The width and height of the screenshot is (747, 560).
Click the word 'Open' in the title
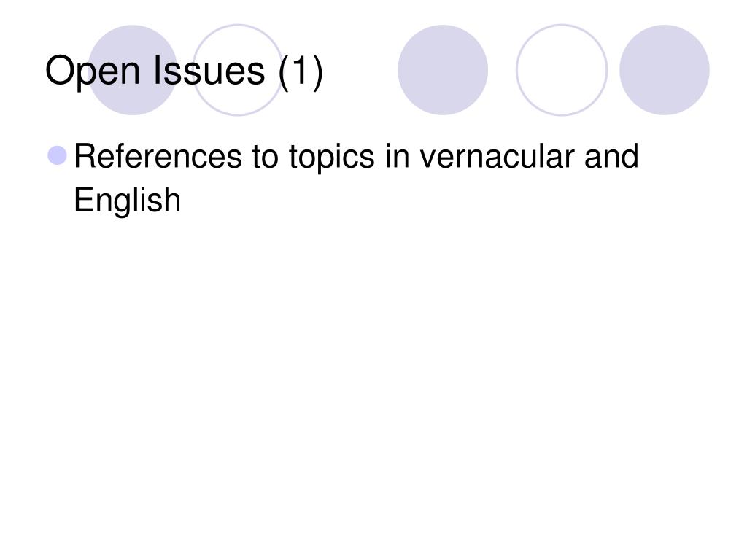[x=93, y=72]
